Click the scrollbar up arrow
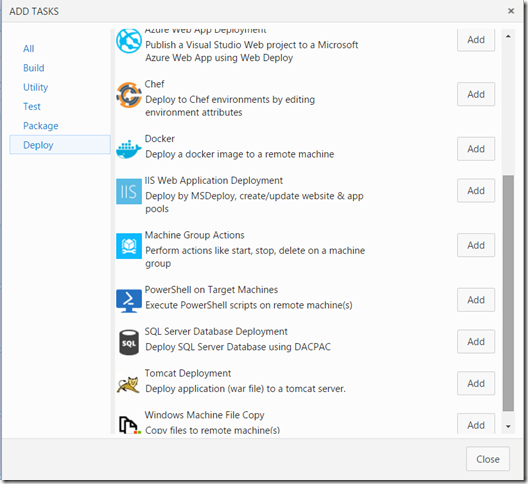This screenshot has height=484, width=528. (x=508, y=36)
